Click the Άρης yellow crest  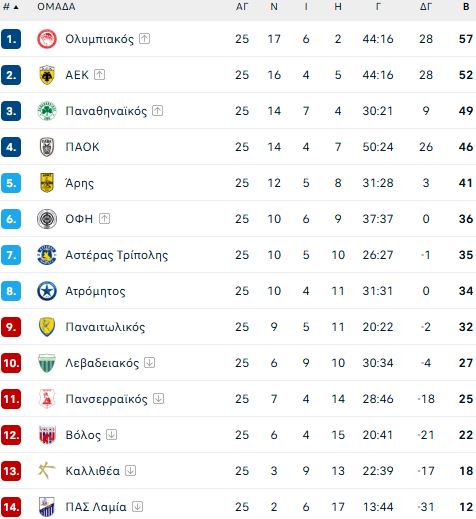[x=47, y=183]
